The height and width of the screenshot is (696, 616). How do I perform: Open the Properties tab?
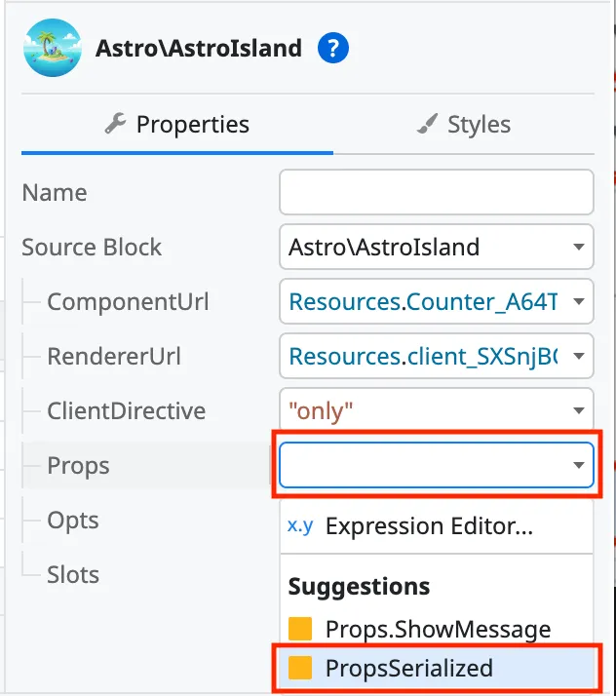177,125
